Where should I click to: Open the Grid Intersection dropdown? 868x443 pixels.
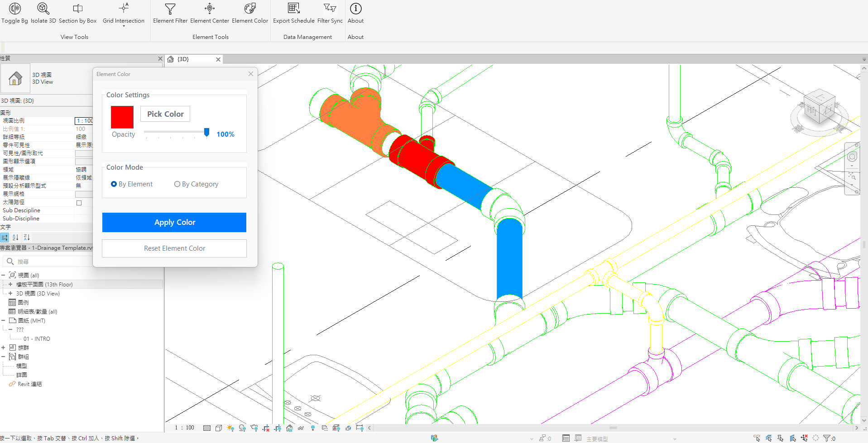(x=124, y=26)
